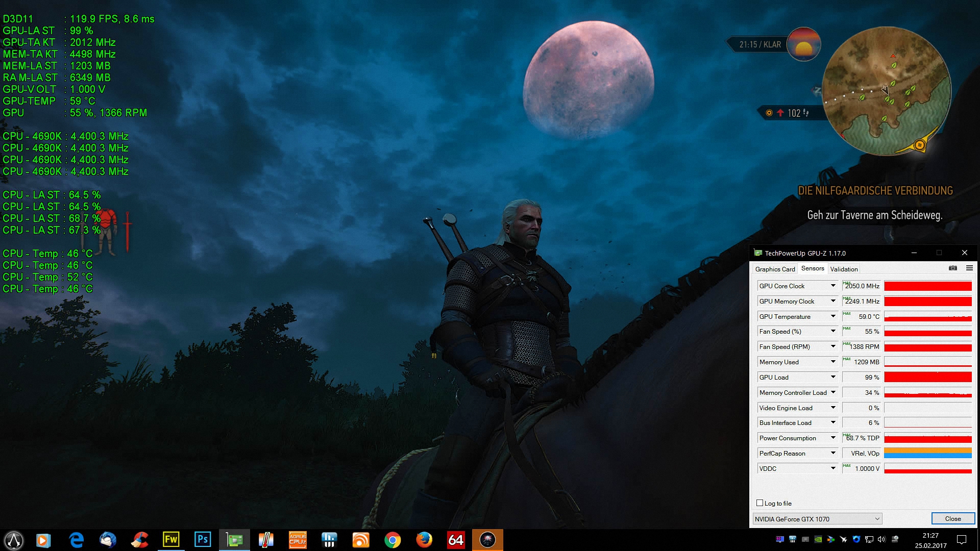Click the GPU-Z screenshot camera icon
Screen dimensions: 980x551
[952, 268]
